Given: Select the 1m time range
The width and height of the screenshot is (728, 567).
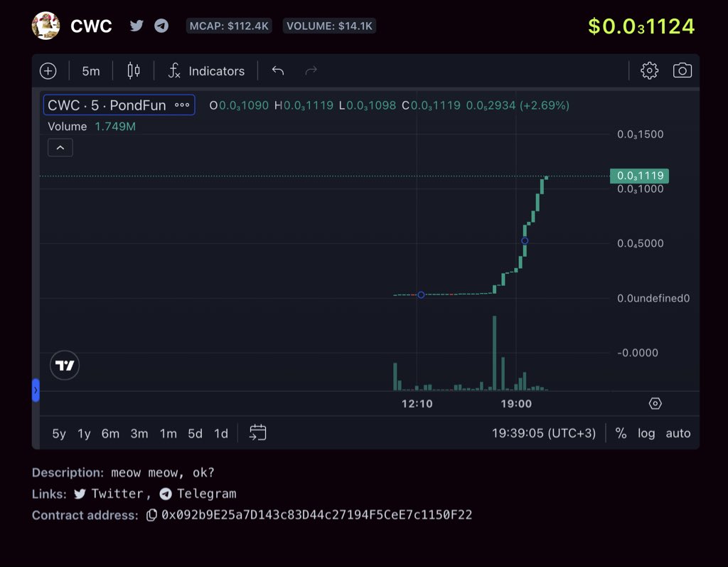Looking at the screenshot, I should tap(168, 434).
